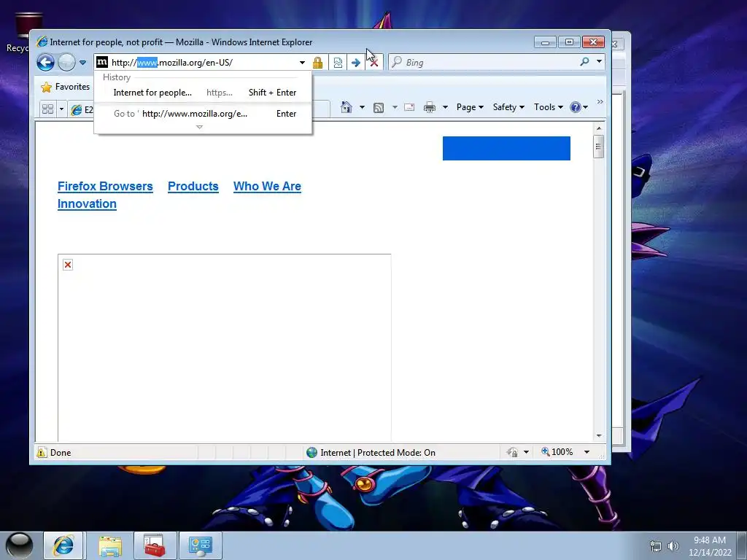Open the Help question mark menu
The image size is (747, 560).
pyautogui.click(x=578, y=107)
